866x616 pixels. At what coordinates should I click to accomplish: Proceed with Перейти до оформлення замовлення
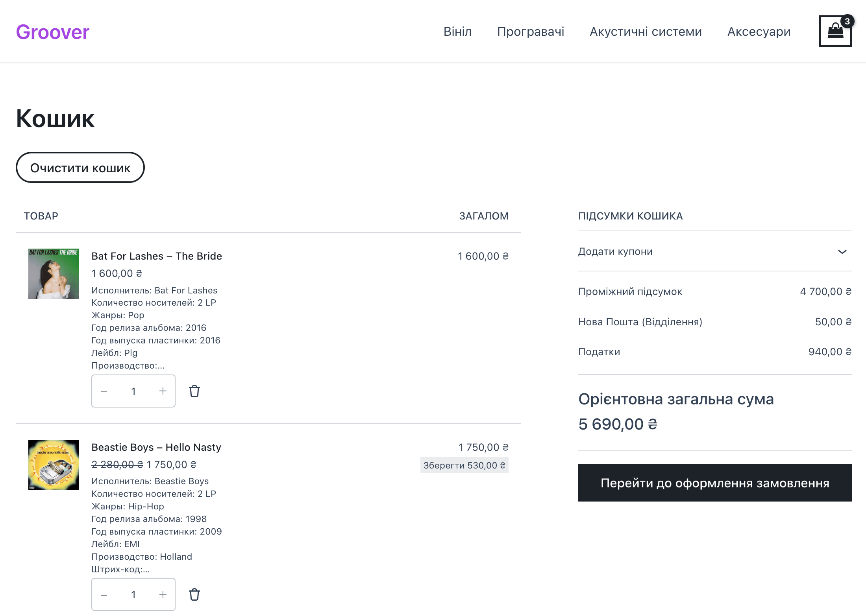(715, 483)
